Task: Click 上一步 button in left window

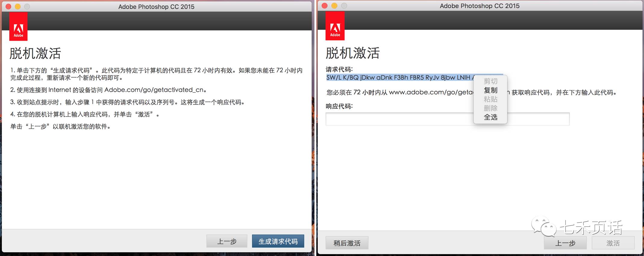Action: pyautogui.click(x=227, y=241)
